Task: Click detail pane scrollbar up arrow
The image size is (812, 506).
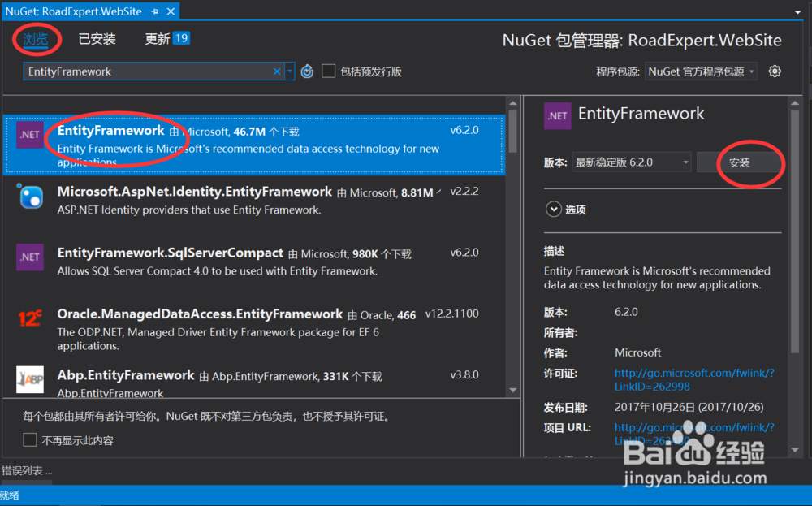Action: [796, 103]
